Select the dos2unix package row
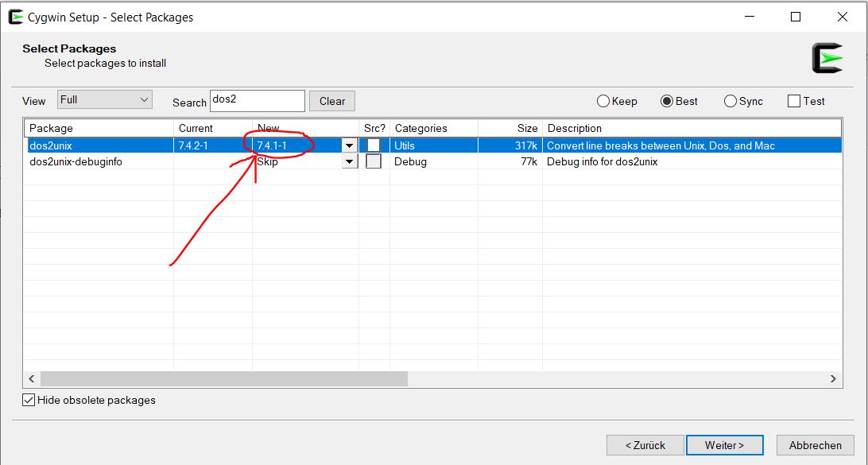Viewport: 868px width, 465px height. [x=433, y=145]
